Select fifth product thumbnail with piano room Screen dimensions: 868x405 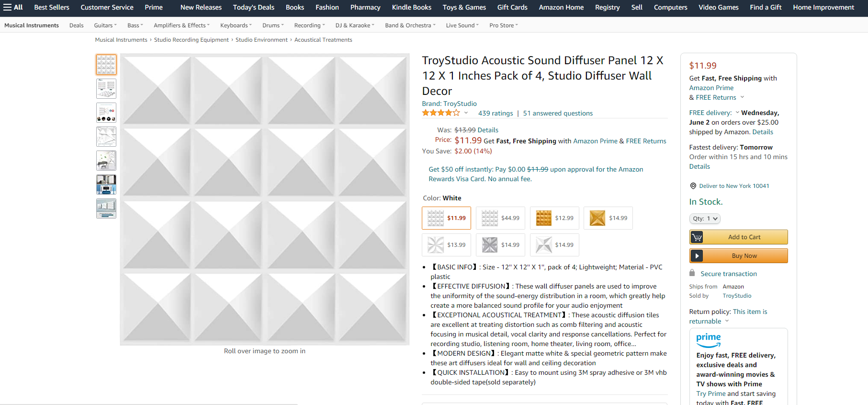106,161
